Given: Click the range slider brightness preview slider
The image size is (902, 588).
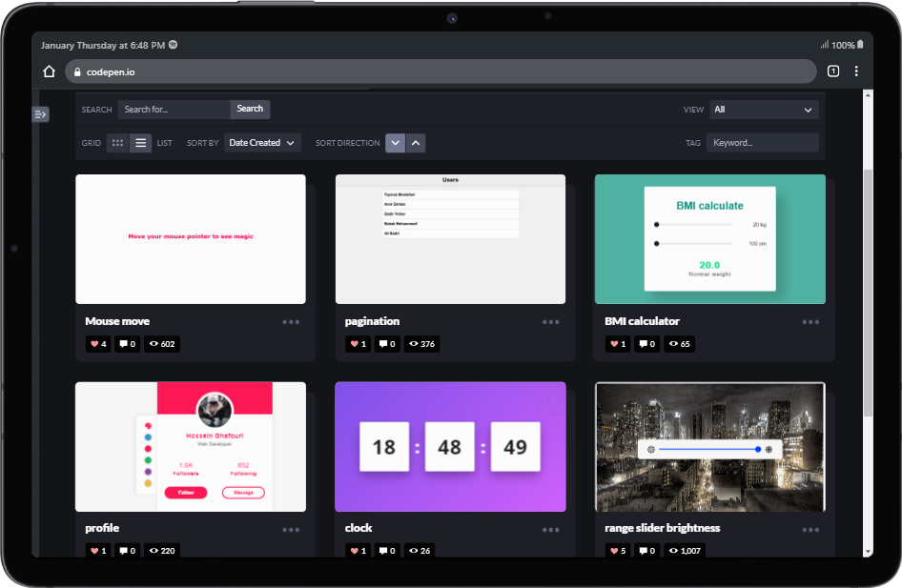Looking at the screenshot, I should (x=709, y=449).
